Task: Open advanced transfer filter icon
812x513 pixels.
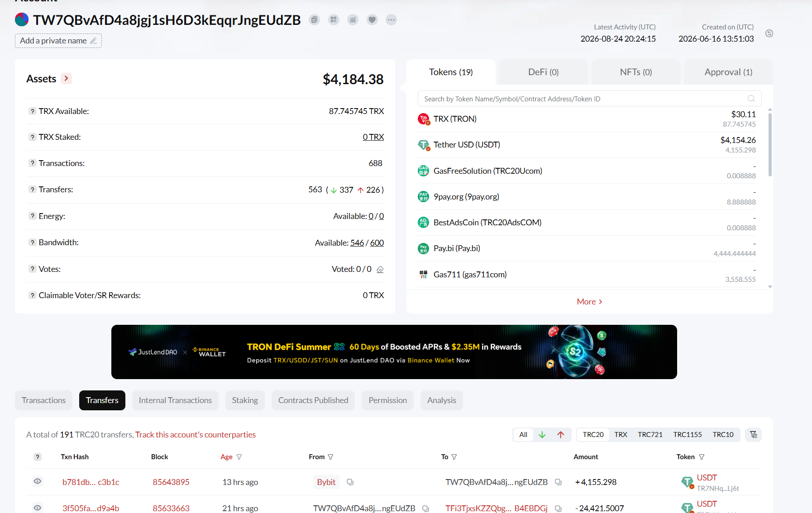Action: click(x=754, y=435)
